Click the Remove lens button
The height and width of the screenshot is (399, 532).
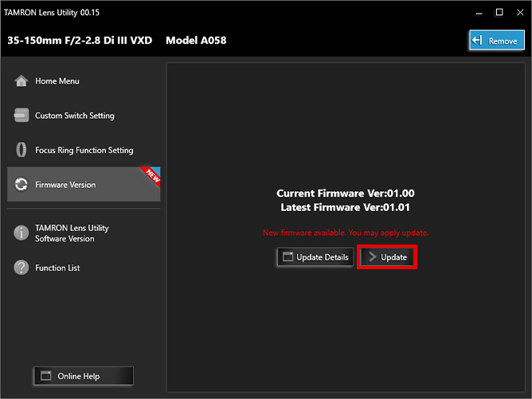coord(497,41)
